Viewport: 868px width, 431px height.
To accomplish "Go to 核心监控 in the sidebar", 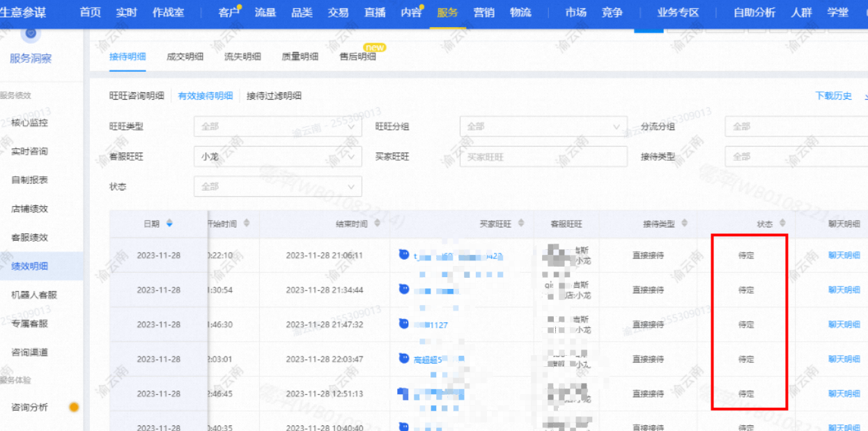I will click(30, 123).
